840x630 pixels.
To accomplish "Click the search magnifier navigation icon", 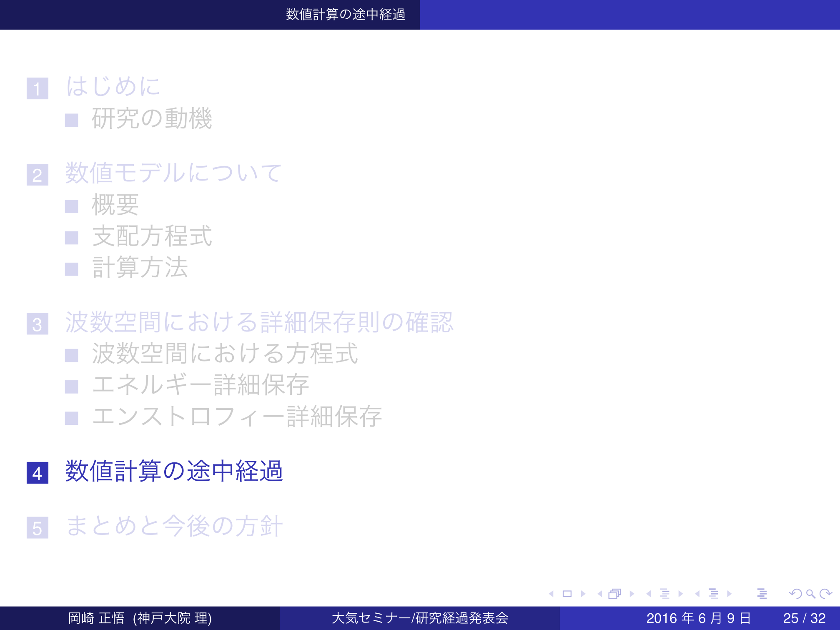I will point(810,594).
